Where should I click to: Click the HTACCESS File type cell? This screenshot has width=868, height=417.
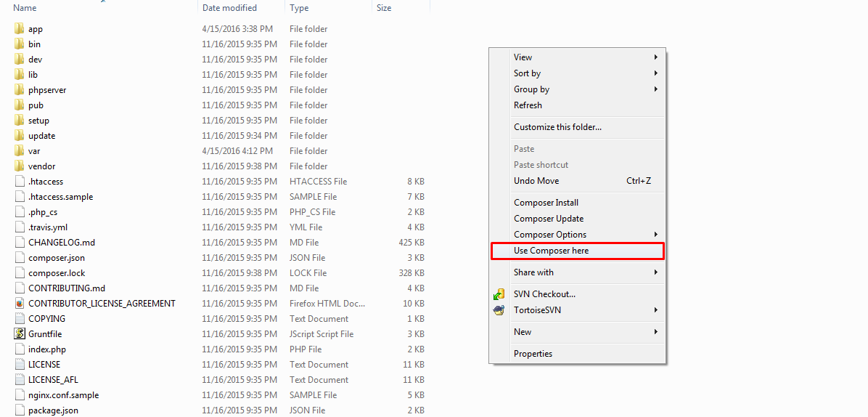coord(319,181)
